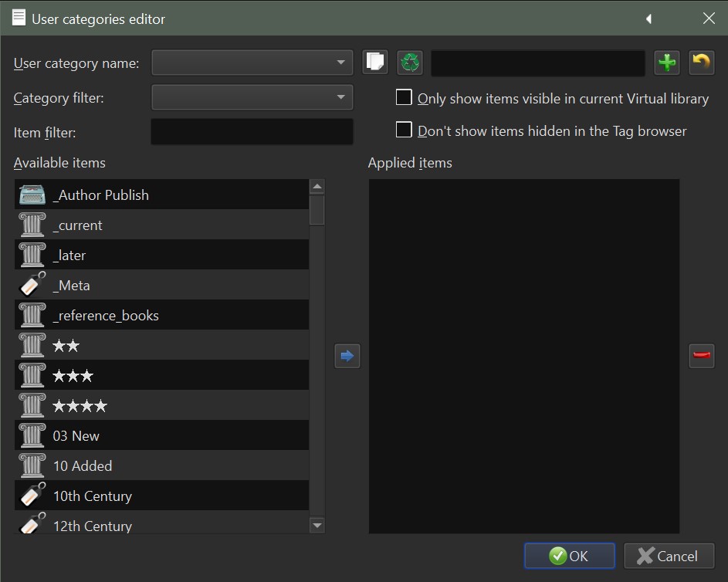Select the _Meta item text
The width and height of the screenshot is (728, 582).
[72, 286]
